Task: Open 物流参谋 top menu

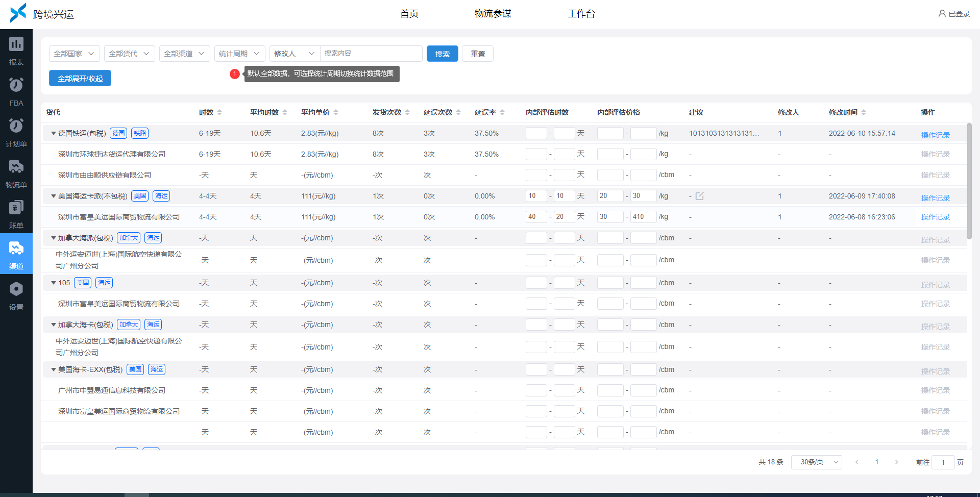Action: coord(493,14)
